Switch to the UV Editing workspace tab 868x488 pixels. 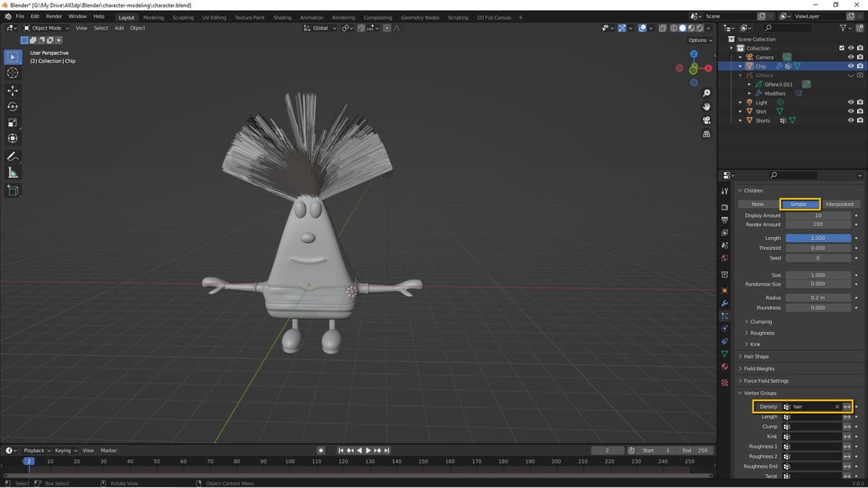[214, 17]
